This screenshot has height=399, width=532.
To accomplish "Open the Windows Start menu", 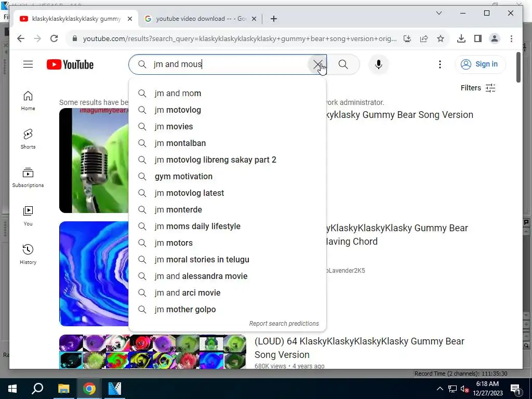I will (x=12, y=389).
